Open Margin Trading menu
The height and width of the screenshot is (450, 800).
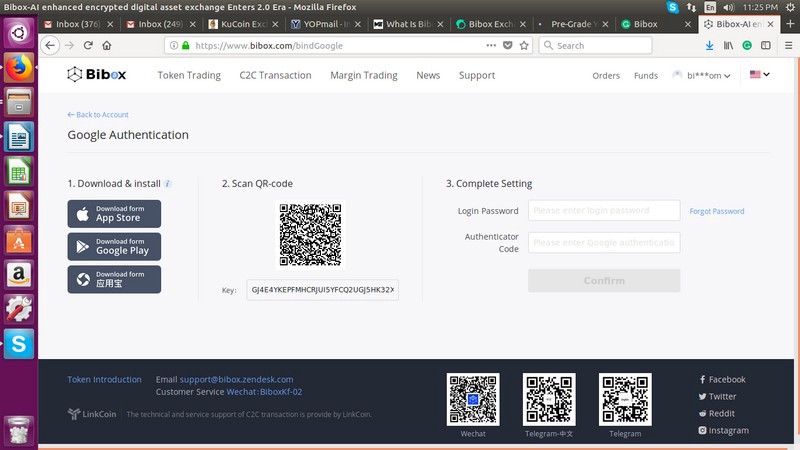[x=363, y=75]
